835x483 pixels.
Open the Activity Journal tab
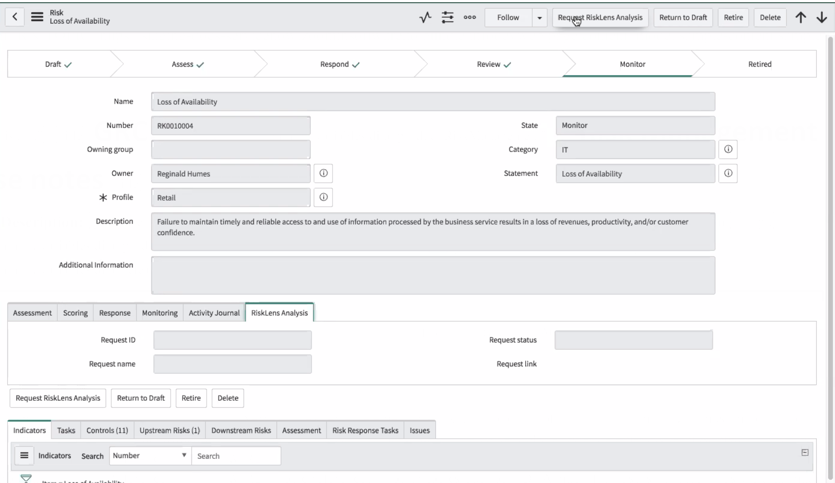[x=214, y=313]
